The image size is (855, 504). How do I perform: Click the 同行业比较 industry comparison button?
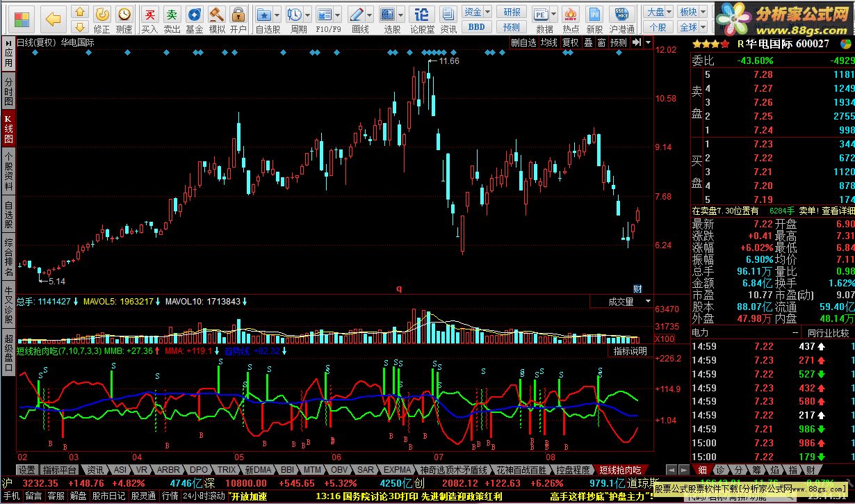pyautogui.click(x=828, y=333)
